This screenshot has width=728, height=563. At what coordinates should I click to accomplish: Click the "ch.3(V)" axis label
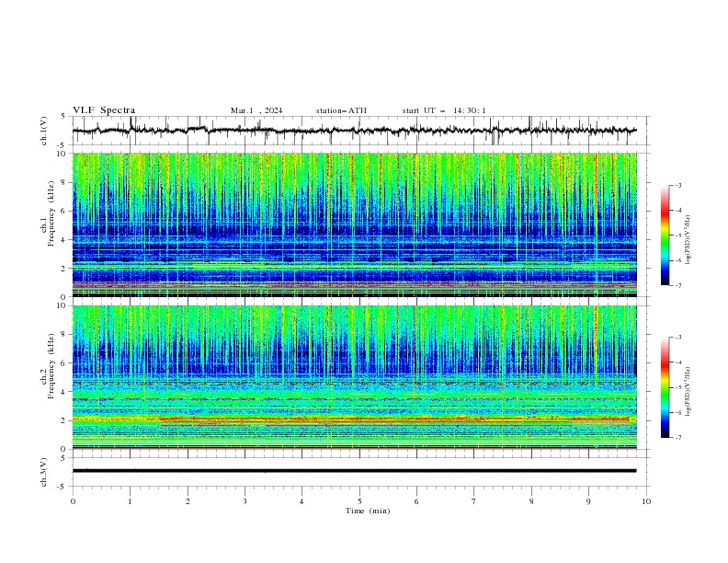44,472
